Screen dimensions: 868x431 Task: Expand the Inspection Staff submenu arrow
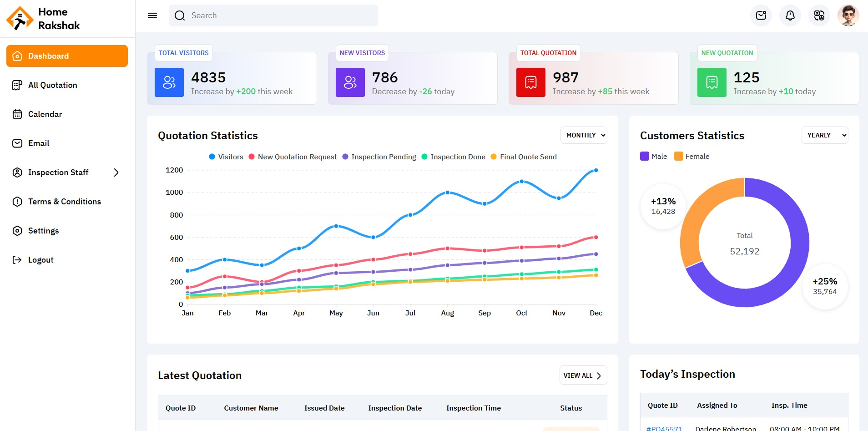(x=116, y=172)
